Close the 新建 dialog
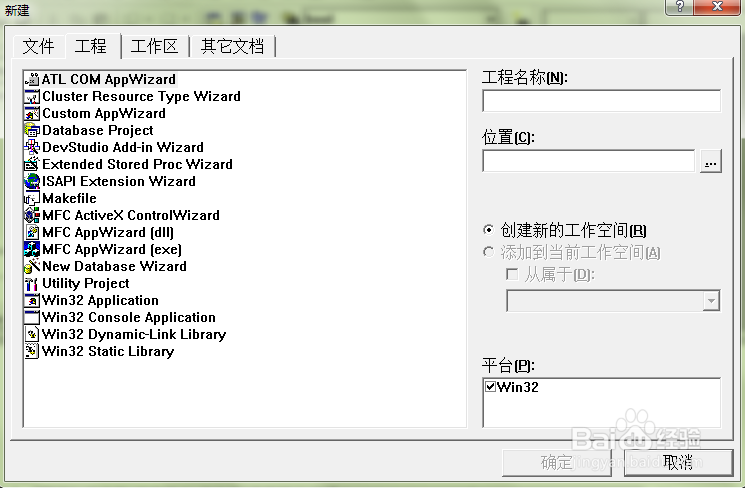Viewport: 745px width, 488px height. click(x=717, y=7)
